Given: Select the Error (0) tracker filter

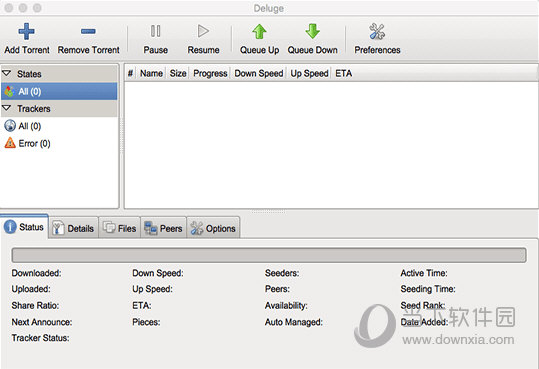Looking at the screenshot, I should [x=59, y=143].
